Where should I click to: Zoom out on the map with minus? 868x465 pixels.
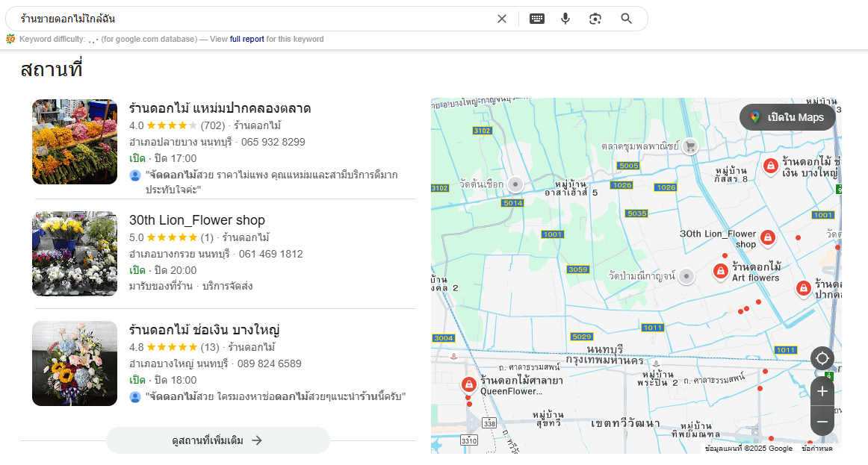822,422
